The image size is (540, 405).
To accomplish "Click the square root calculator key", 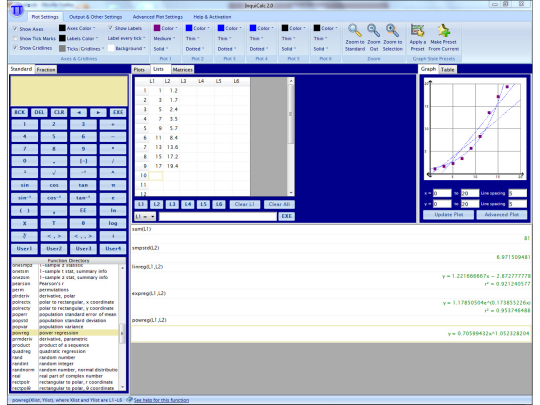I will pos(54,173).
